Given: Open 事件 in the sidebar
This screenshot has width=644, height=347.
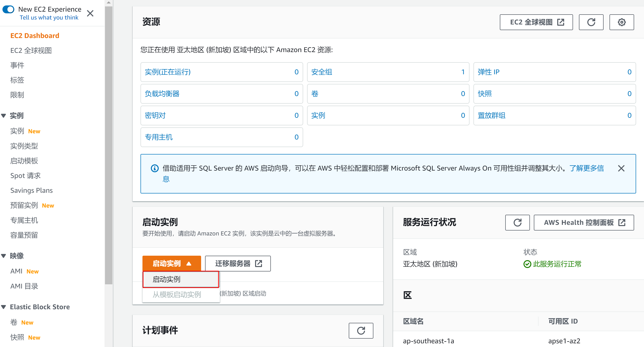Looking at the screenshot, I should pyautogui.click(x=17, y=65).
